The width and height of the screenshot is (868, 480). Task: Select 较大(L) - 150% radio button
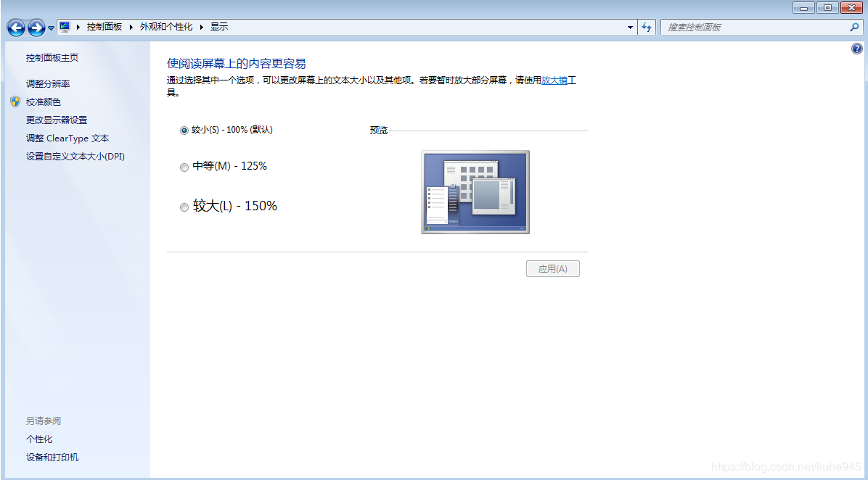pos(184,207)
